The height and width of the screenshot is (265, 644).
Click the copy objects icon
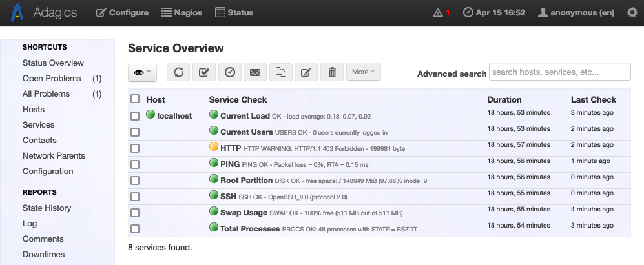pyautogui.click(x=280, y=72)
